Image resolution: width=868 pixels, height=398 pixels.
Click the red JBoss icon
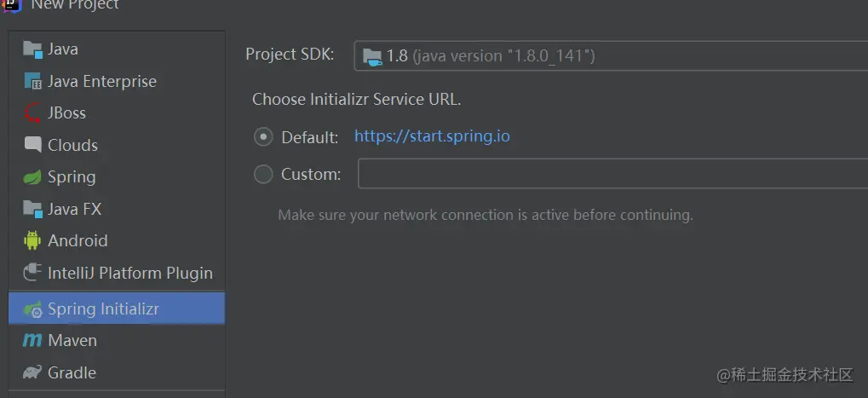click(x=32, y=113)
